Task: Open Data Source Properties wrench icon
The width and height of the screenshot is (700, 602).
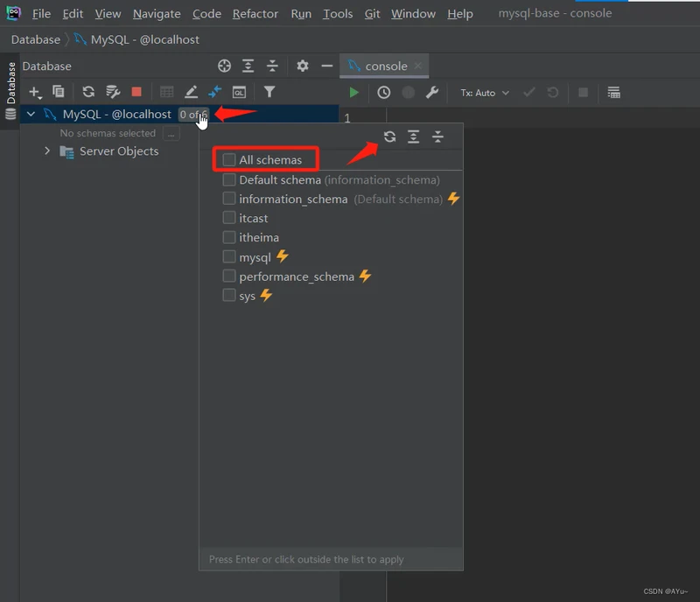Action: point(113,92)
